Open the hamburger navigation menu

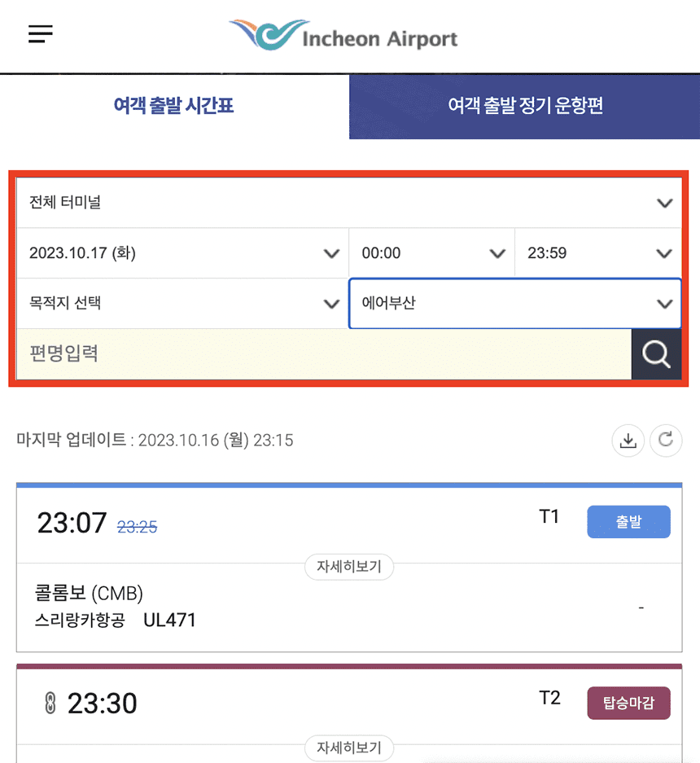[39, 33]
